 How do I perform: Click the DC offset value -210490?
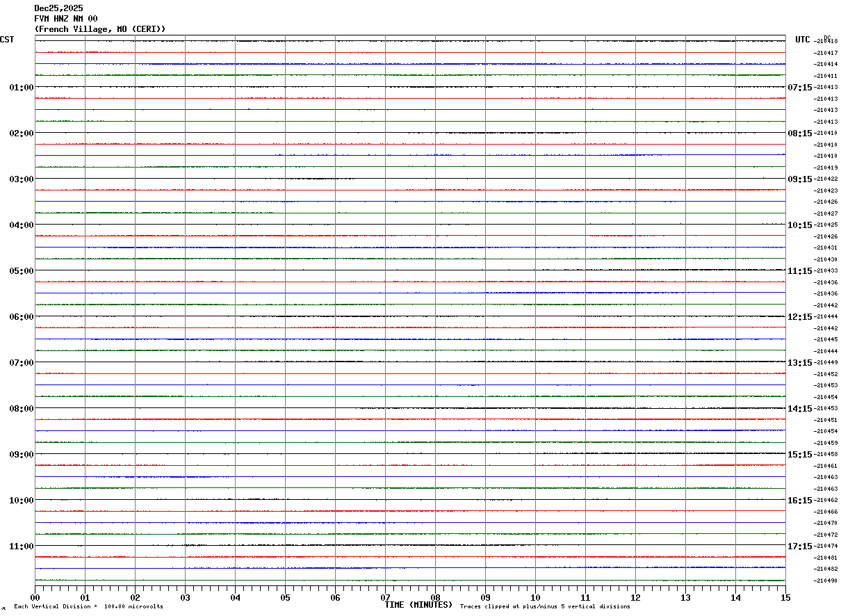point(826,581)
